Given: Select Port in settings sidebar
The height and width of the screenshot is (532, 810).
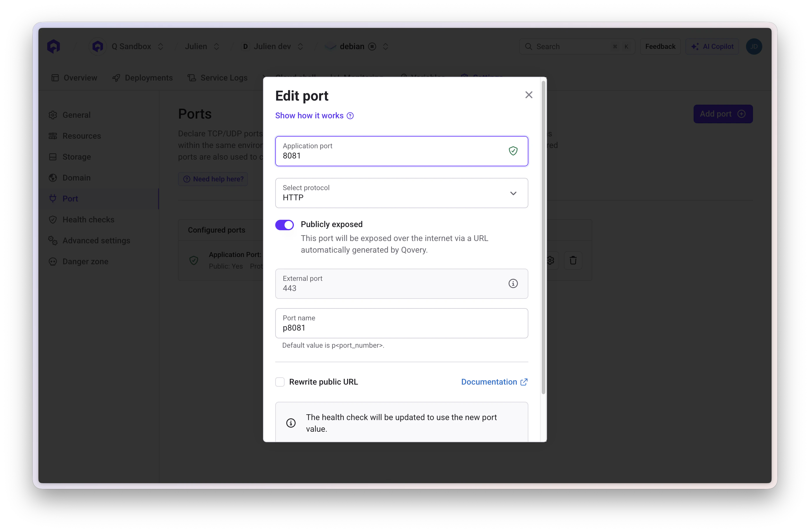Looking at the screenshot, I should click(x=98, y=199).
